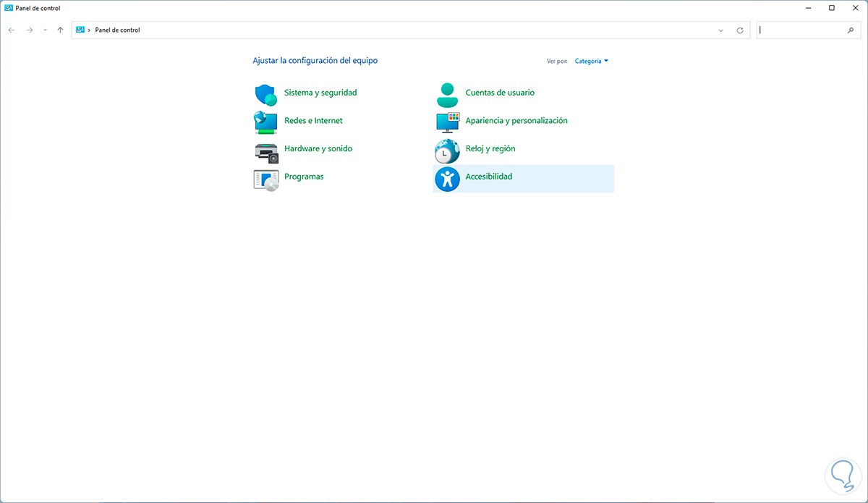Open the Cuentas de usuario link
The width and height of the screenshot is (868, 503).
click(500, 93)
